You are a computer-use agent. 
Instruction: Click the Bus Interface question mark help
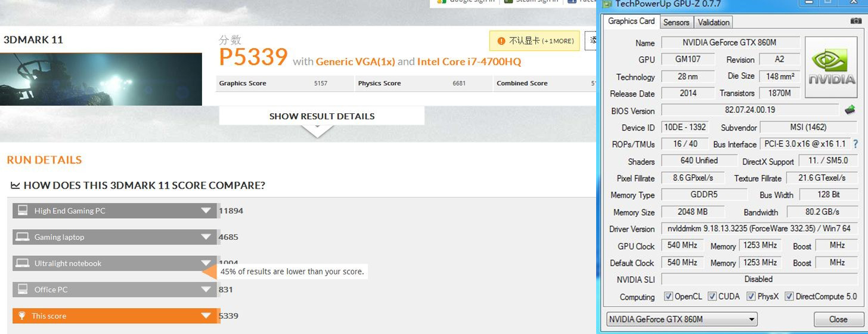point(855,144)
